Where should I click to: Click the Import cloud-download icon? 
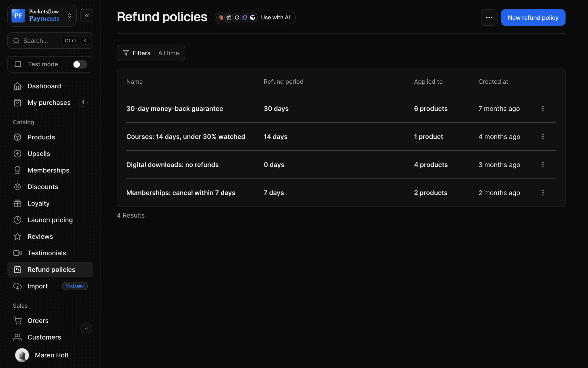pos(18,286)
